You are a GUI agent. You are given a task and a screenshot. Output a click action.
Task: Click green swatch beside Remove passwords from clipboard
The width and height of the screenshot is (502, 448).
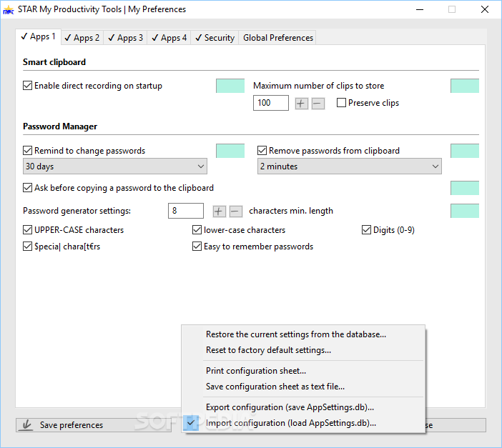pyautogui.click(x=465, y=151)
